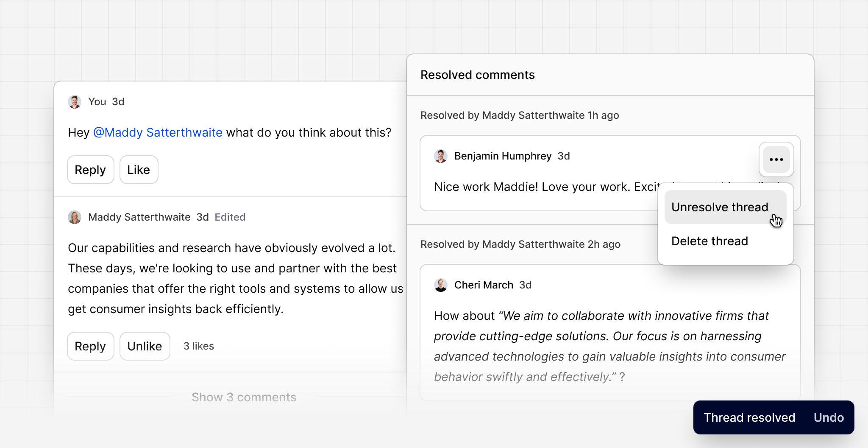Click the Resolved comments header
The image size is (868, 448).
pyautogui.click(x=477, y=75)
